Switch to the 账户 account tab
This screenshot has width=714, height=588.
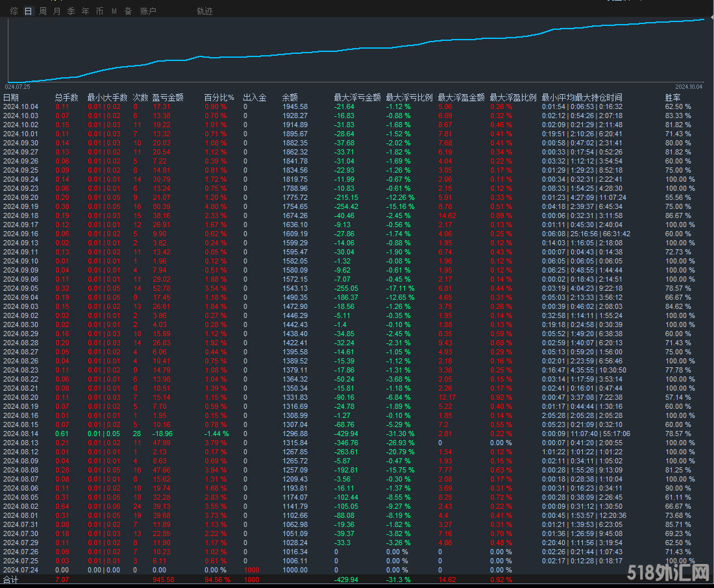(x=148, y=11)
